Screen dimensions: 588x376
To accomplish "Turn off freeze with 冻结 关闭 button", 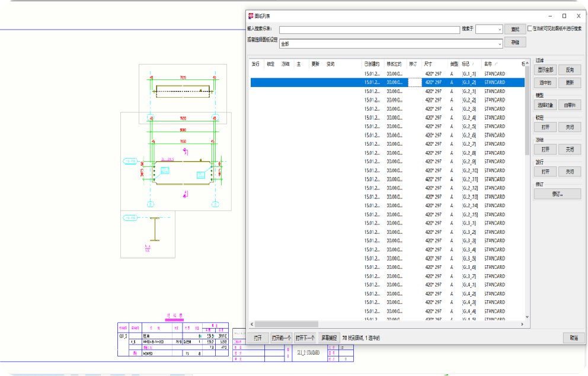I will pos(570,150).
